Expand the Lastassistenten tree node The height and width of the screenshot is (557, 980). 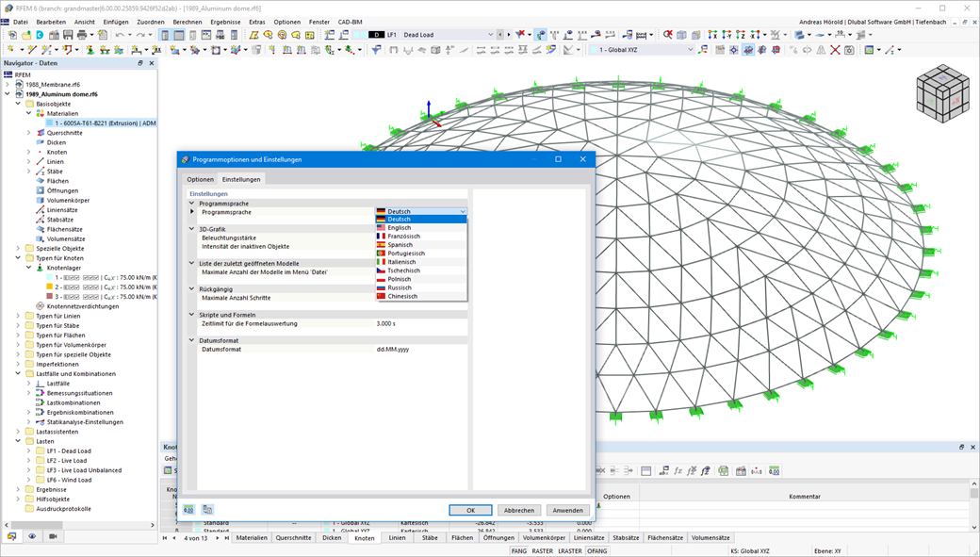pyautogui.click(x=18, y=432)
